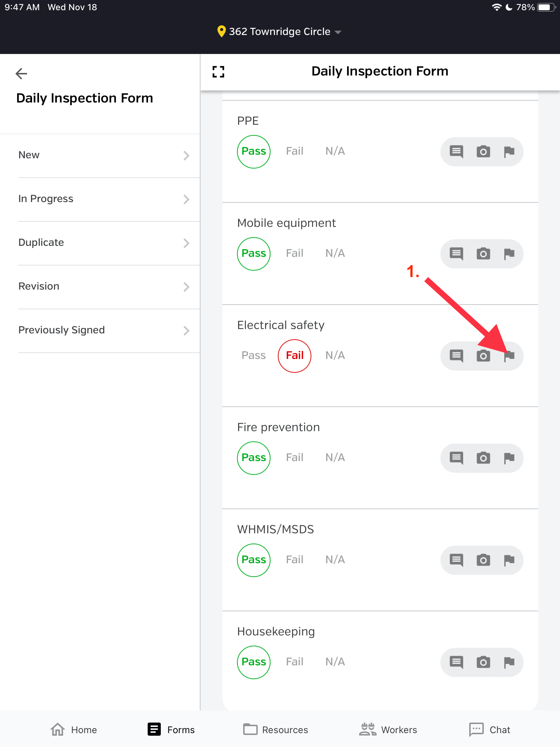Add a comment to Mobile equipment
This screenshot has width=560, height=747.
click(456, 253)
